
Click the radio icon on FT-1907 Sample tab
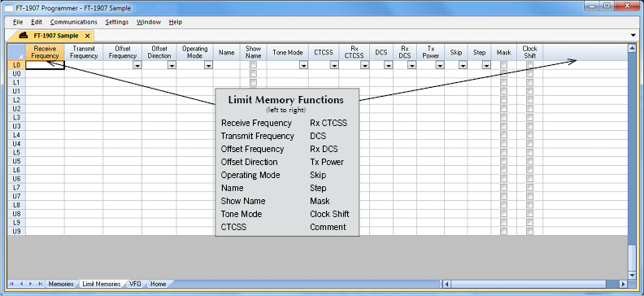tap(24, 35)
